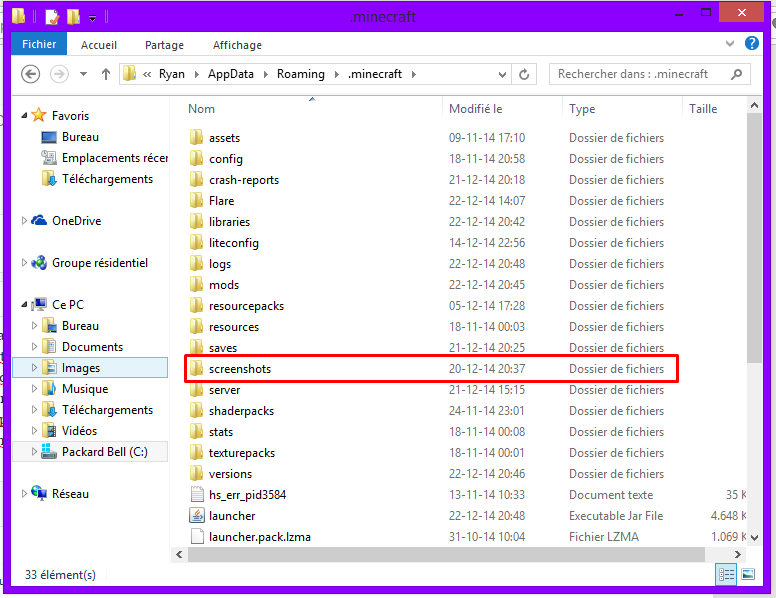
Task: Open the Quick Access Toolbar customize dropdown
Action: (93, 18)
